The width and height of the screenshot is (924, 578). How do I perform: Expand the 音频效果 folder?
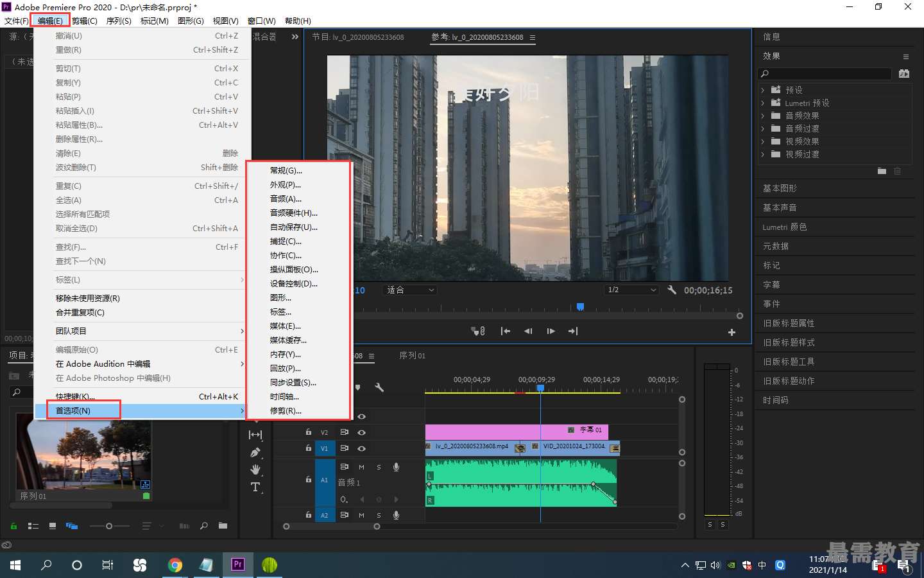click(763, 116)
